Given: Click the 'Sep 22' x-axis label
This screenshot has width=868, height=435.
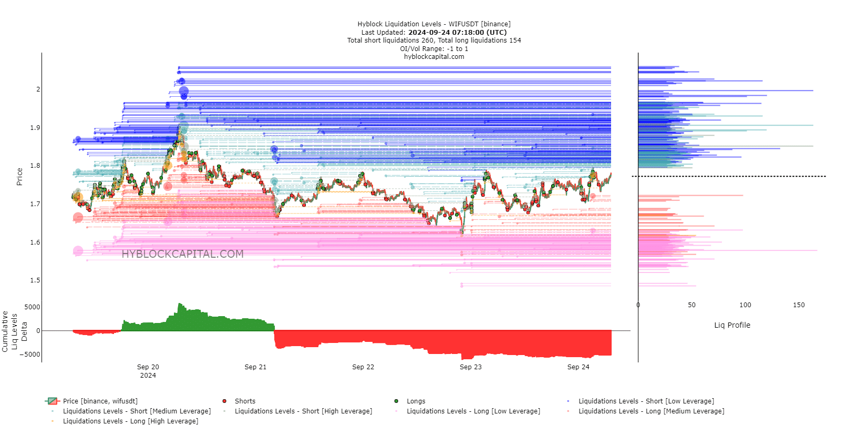Looking at the screenshot, I should click(x=363, y=367).
